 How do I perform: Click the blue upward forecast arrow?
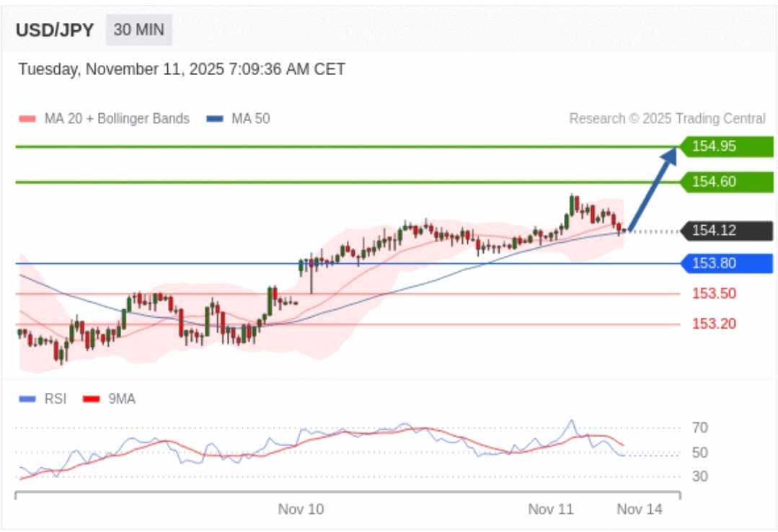click(x=653, y=189)
